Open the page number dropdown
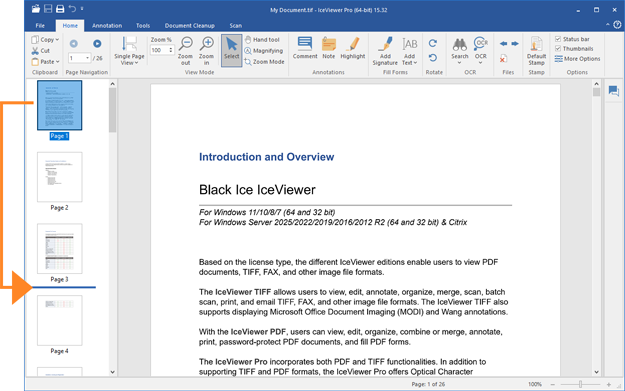This screenshot has height=391, width=625. (x=87, y=58)
